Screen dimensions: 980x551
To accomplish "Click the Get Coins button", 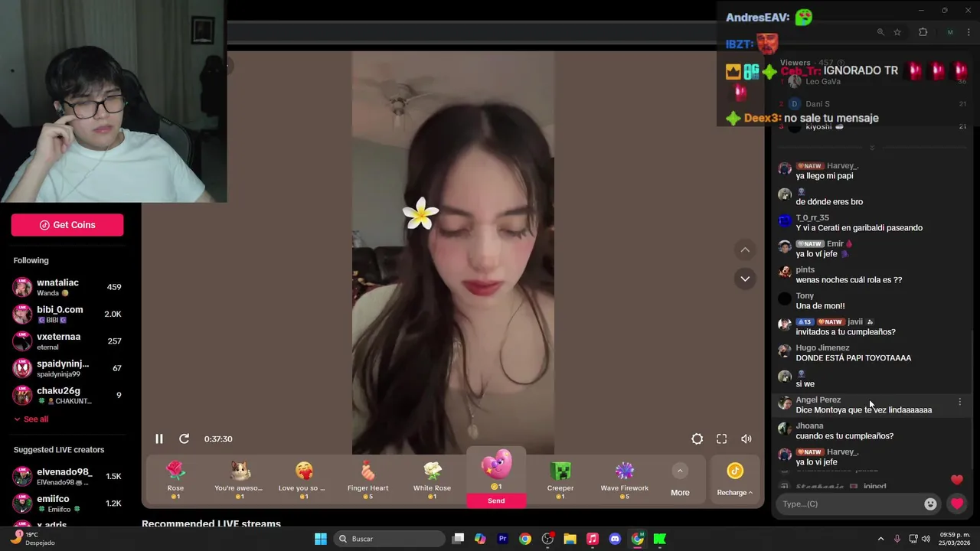I will coord(67,225).
